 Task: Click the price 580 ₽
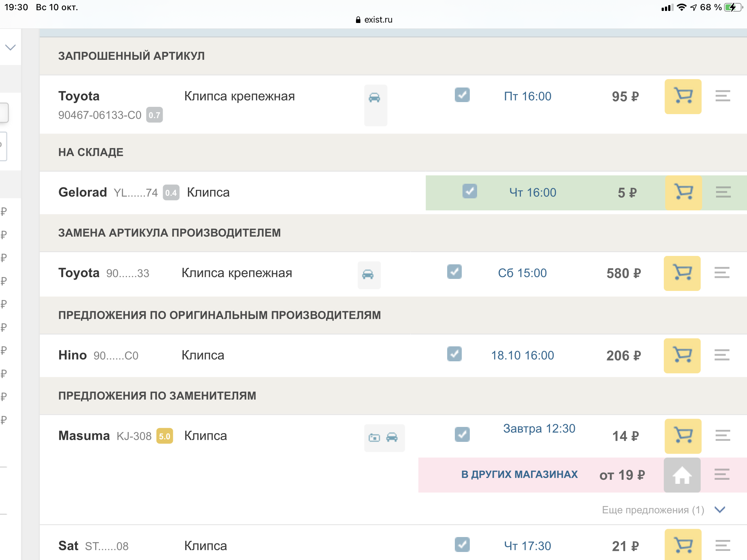click(x=623, y=273)
